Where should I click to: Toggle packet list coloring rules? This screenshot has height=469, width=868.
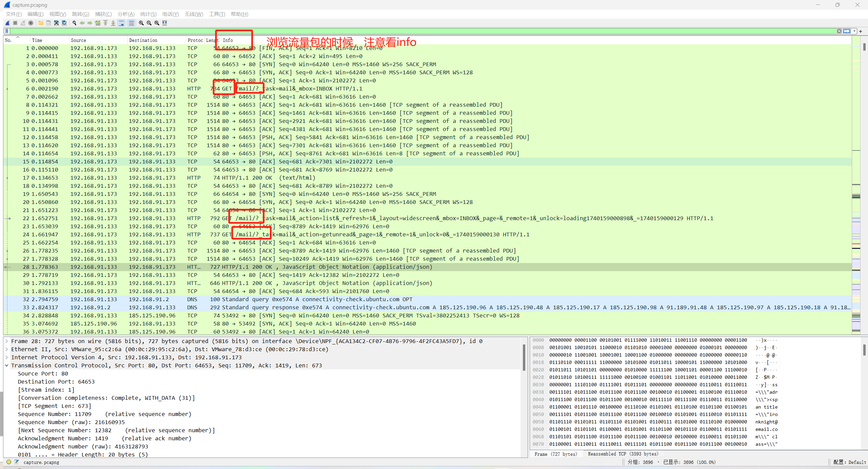(131, 23)
